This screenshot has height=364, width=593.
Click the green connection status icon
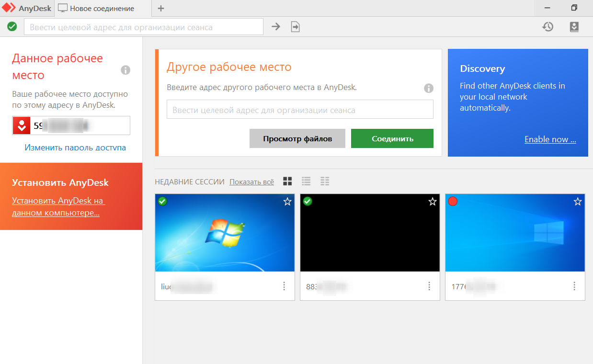12,27
